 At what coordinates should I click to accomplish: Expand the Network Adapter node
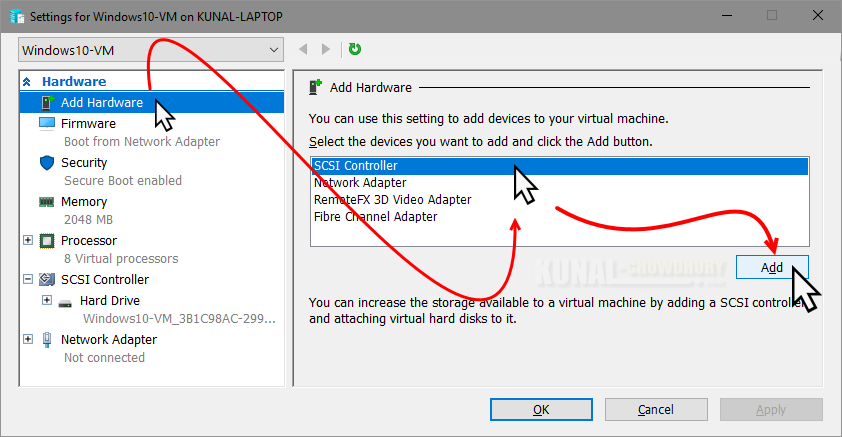point(28,339)
